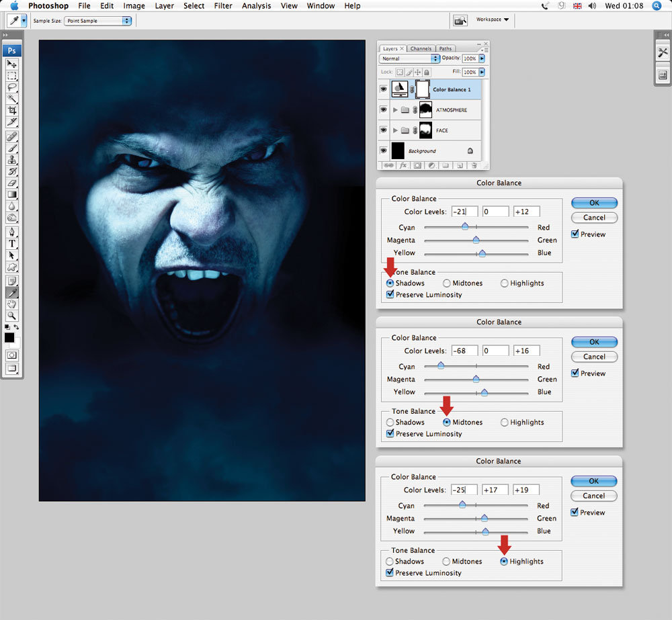Image resolution: width=672 pixels, height=620 pixels.
Task: Expand the FACE layer group
Action: (x=395, y=130)
